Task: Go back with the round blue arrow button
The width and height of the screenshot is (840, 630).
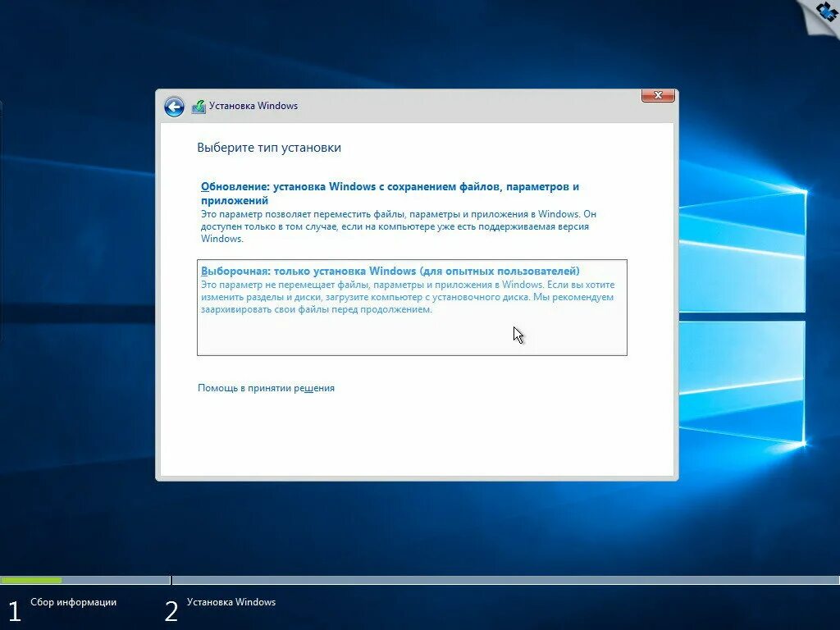Action: pos(174,107)
